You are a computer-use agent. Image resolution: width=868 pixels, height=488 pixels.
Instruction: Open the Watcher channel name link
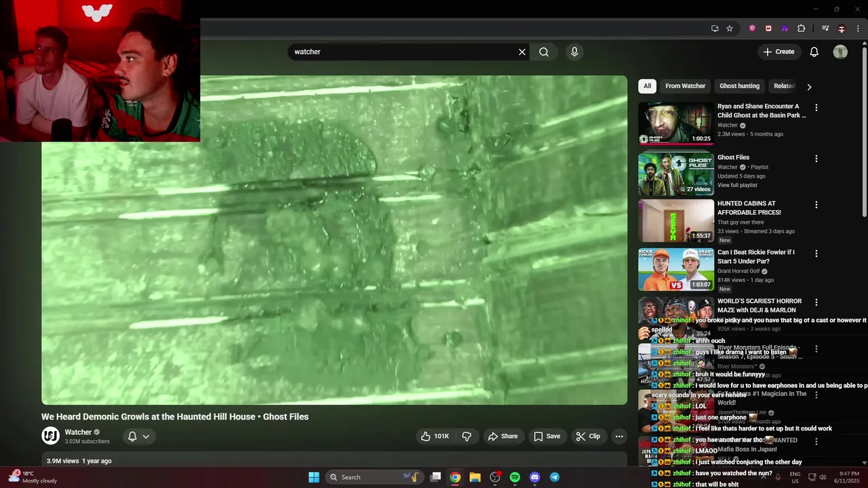point(78,432)
